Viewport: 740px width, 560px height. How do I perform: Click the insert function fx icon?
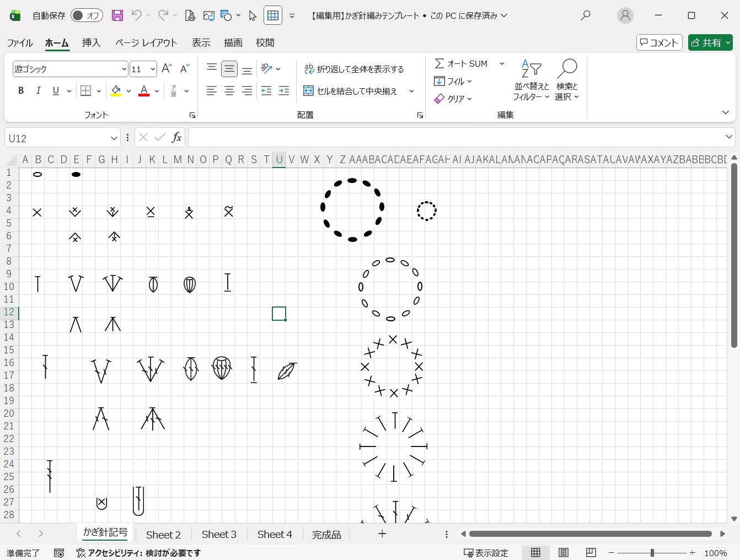pos(176,138)
